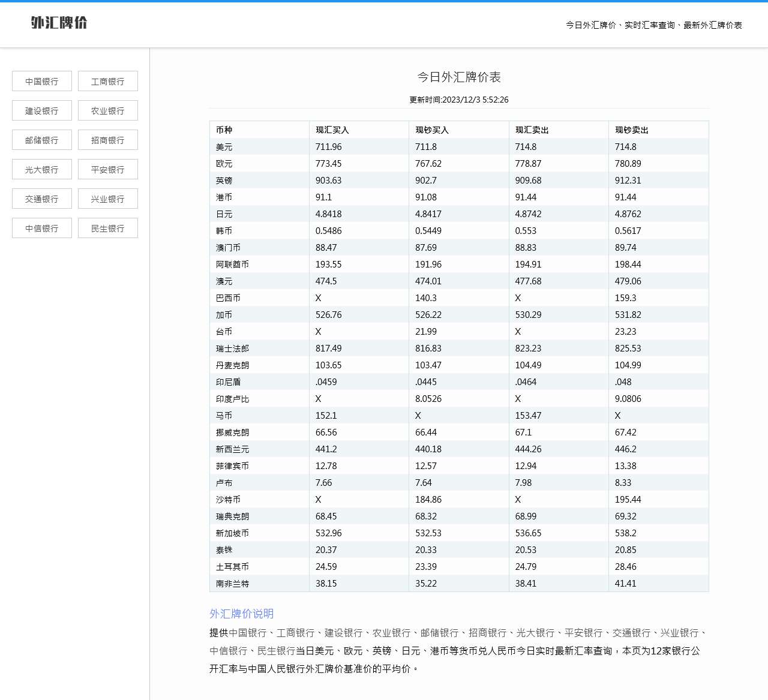
Task: Open 中信银行 exchange rates
Action: [41, 227]
